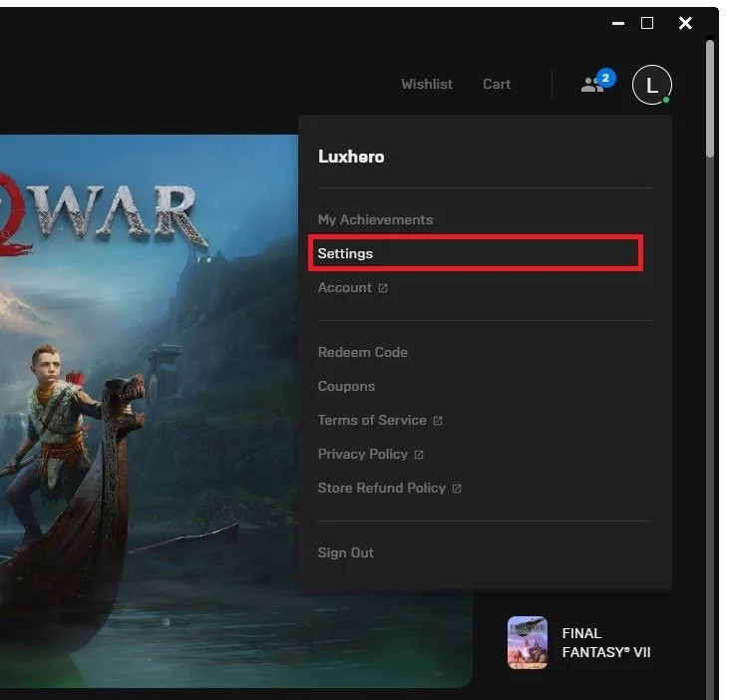Minimize the launcher window

[618, 23]
